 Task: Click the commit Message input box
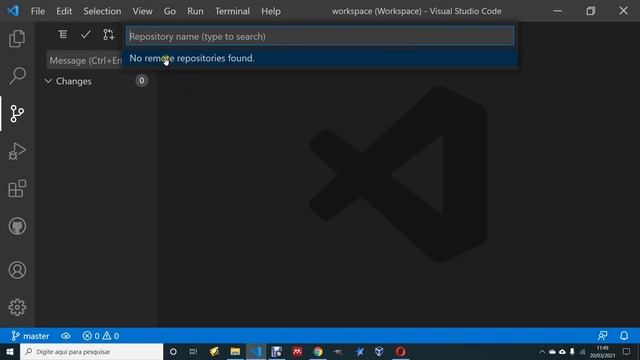tap(84, 60)
